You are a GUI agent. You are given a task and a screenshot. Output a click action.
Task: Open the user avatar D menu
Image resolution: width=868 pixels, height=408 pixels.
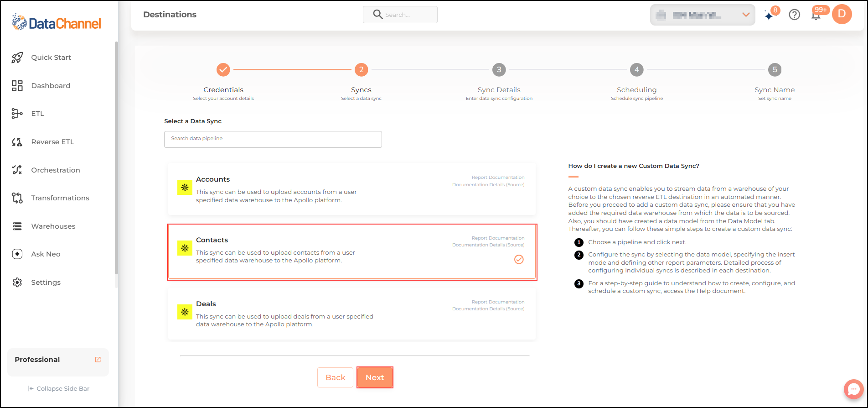[842, 14]
